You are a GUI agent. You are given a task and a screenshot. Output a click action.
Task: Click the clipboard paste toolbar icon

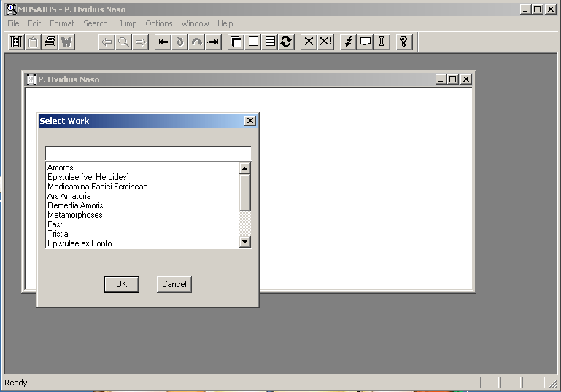coord(33,42)
